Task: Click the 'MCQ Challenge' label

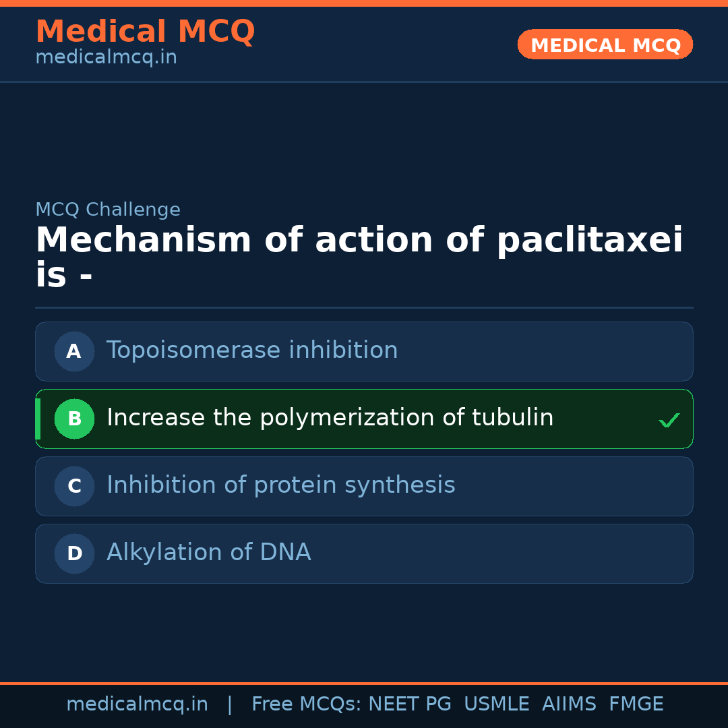Action: tap(108, 210)
